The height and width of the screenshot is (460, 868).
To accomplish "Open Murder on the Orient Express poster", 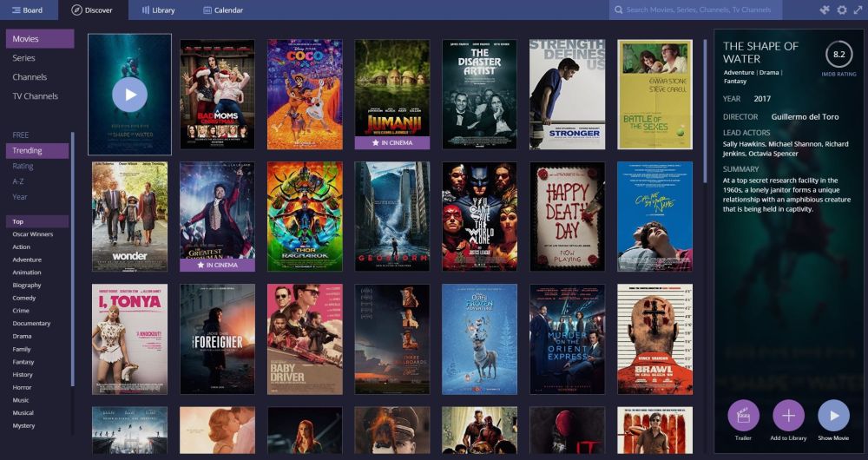I will pyautogui.click(x=568, y=339).
